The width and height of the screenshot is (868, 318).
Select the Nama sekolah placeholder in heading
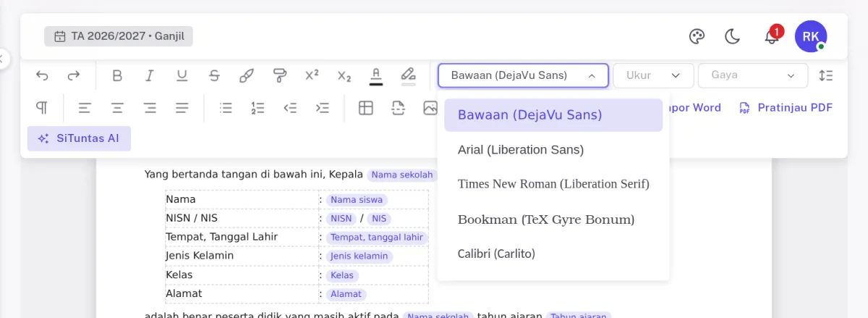tap(403, 175)
